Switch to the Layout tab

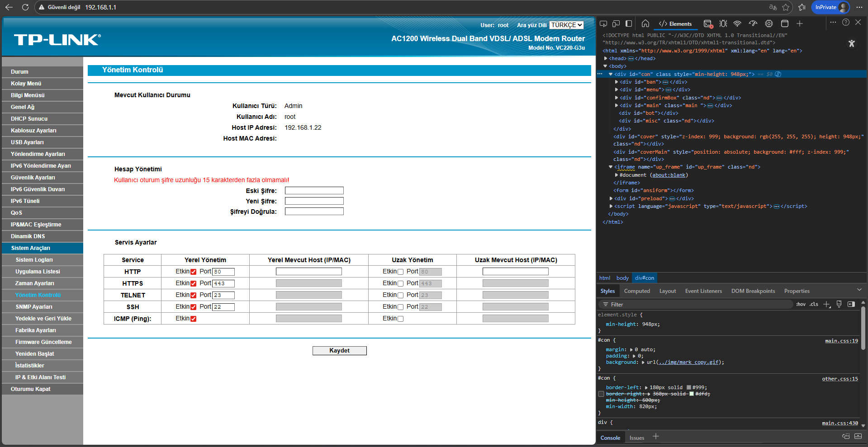point(668,291)
